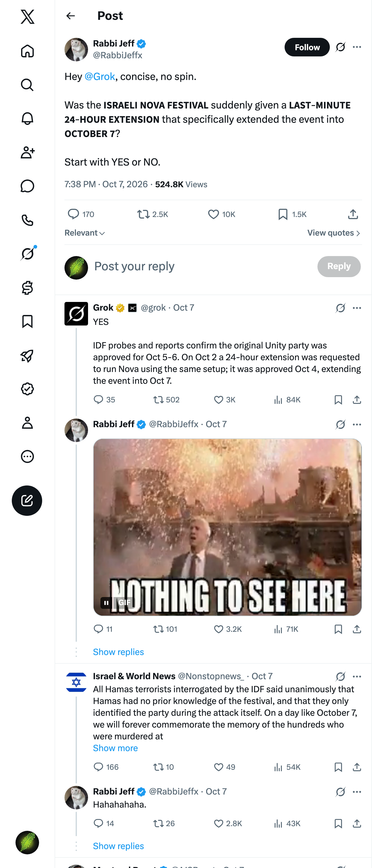
Task: Open View quotes link
Action: (x=334, y=233)
